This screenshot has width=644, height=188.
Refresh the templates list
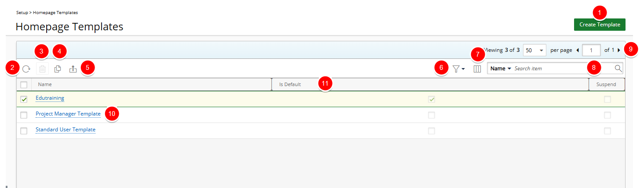[26, 69]
